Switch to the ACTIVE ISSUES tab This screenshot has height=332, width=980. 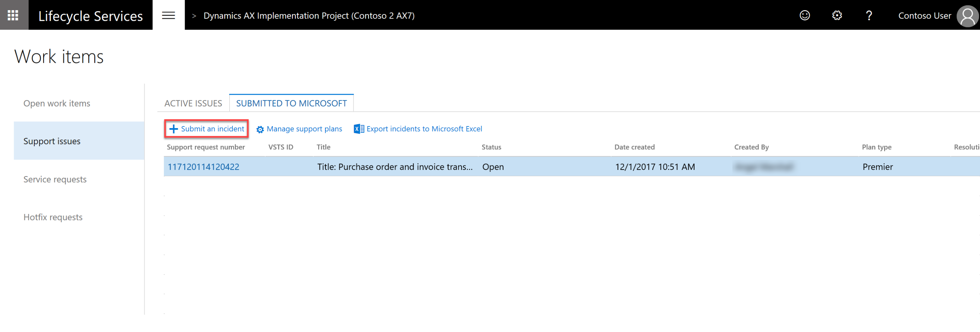[x=193, y=103]
